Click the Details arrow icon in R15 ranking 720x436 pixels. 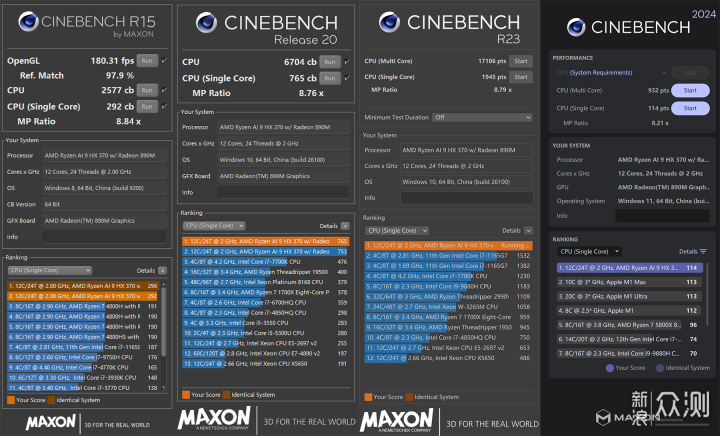pyautogui.click(x=162, y=271)
